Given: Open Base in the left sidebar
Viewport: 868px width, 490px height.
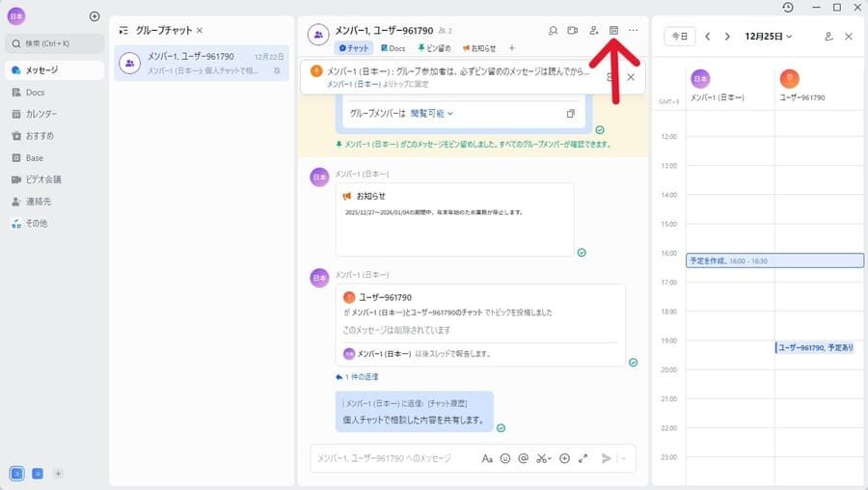Looking at the screenshot, I should pos(54,158).
